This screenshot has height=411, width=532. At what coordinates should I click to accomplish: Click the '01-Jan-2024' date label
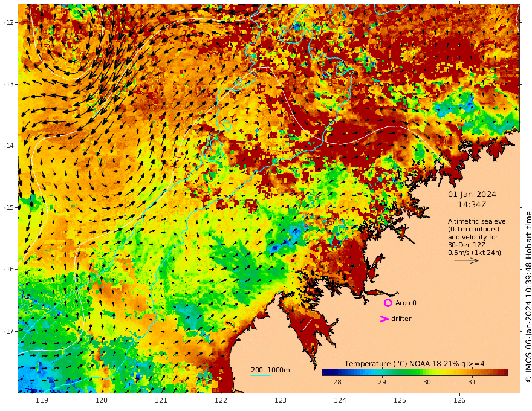click(472, 195)
